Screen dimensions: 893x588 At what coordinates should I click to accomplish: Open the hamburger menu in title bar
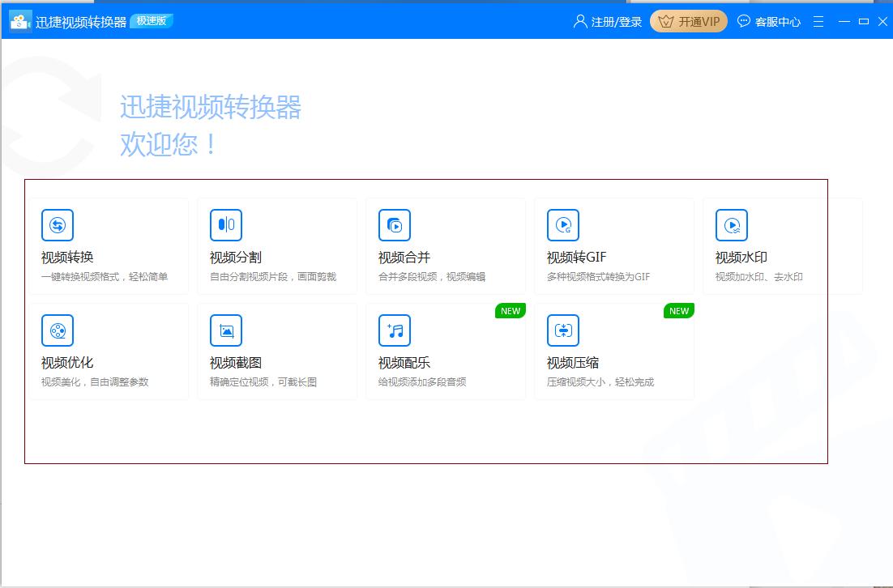tap(818, 21)
